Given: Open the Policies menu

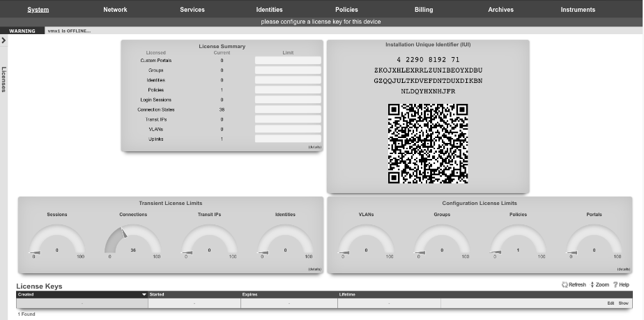Looking at the screenshot, I should coord(346,10).
